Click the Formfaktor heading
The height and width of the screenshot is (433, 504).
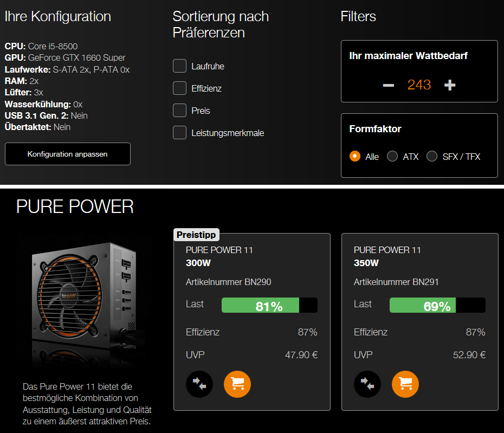pyautogui.click(x=375, y=129)
